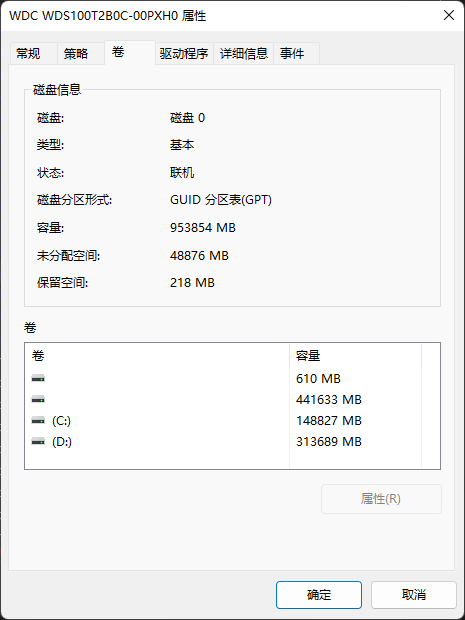Select the drive icon next to (C:)

click(38, 421)
